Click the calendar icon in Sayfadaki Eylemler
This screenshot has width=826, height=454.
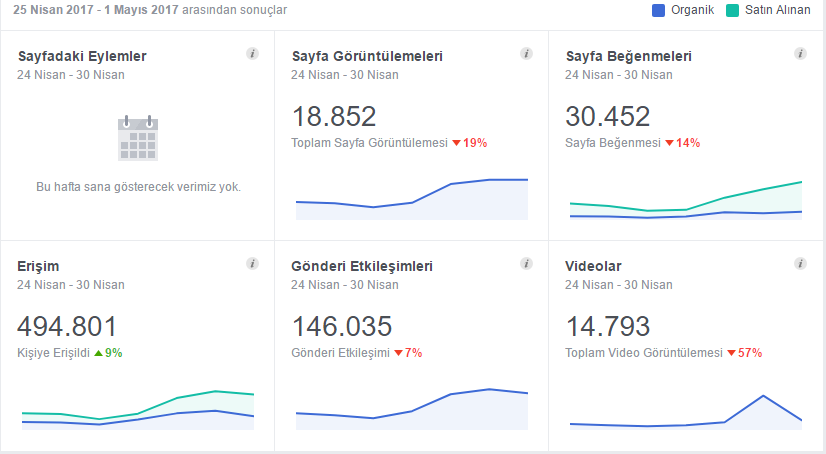pyautogui.click(x=138, y=138)
